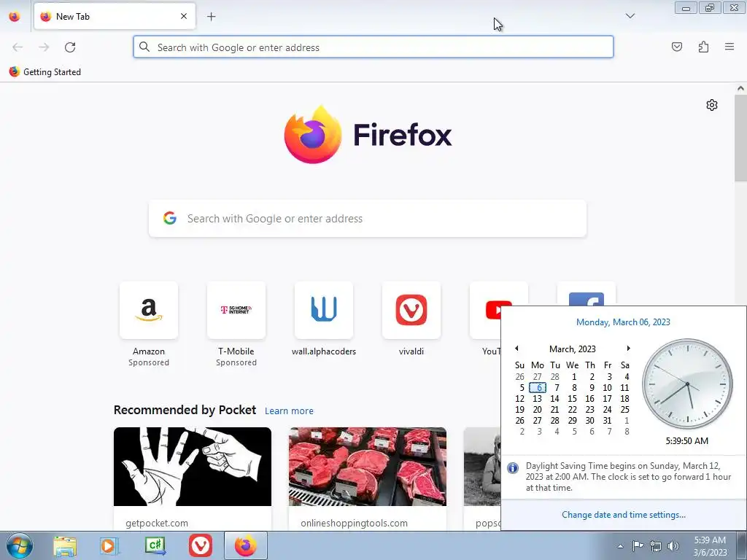Click the Monday, March 06, 2023 date text
Screen dimensions: 747x560
pos(623,322)
